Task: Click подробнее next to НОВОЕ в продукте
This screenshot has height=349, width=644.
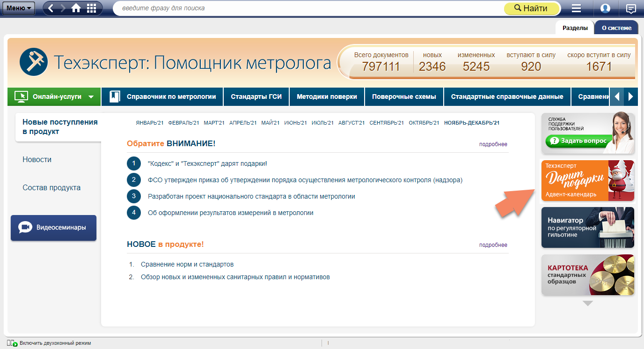Action: (x=493, y=245)
